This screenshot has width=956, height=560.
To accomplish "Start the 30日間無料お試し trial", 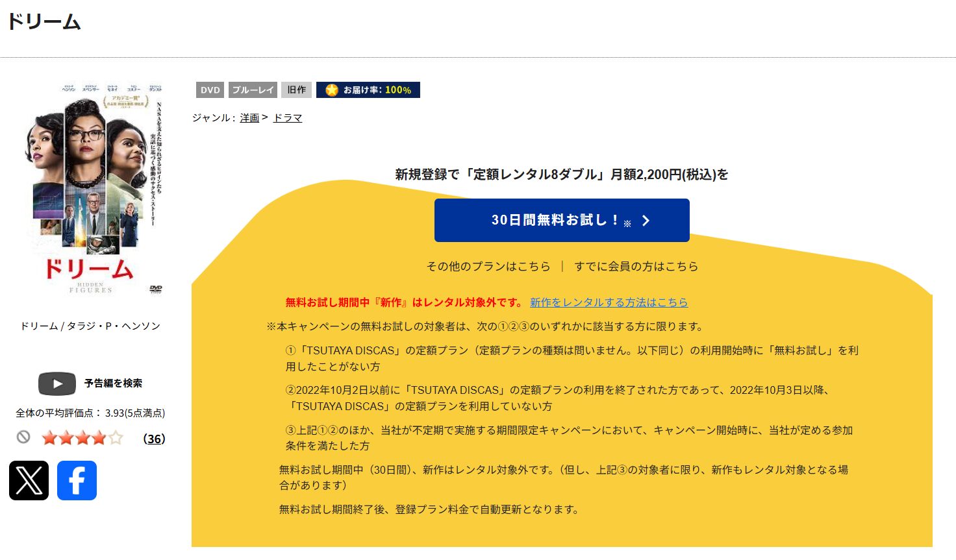I will pyautogui.click(x=562, y=220).
